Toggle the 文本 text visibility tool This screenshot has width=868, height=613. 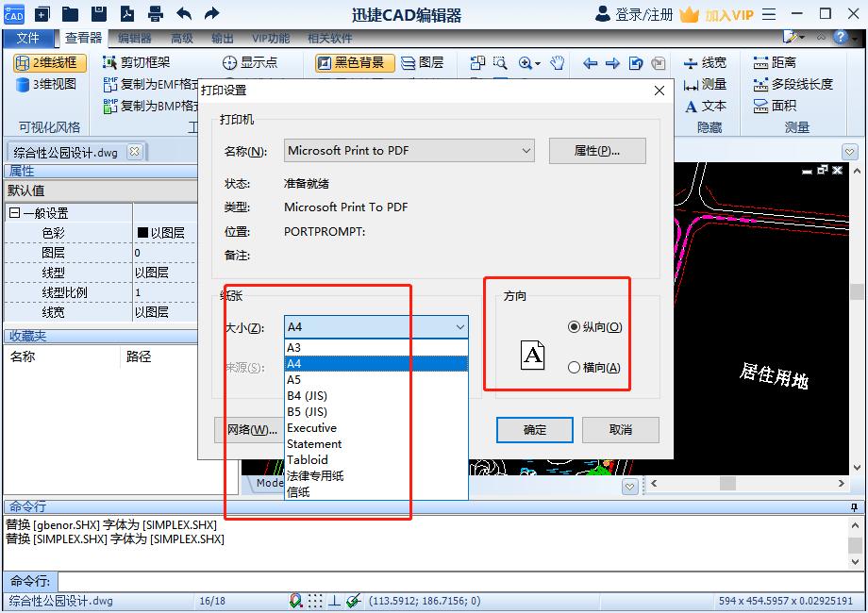pyautogui.click(x=706, y=106)
